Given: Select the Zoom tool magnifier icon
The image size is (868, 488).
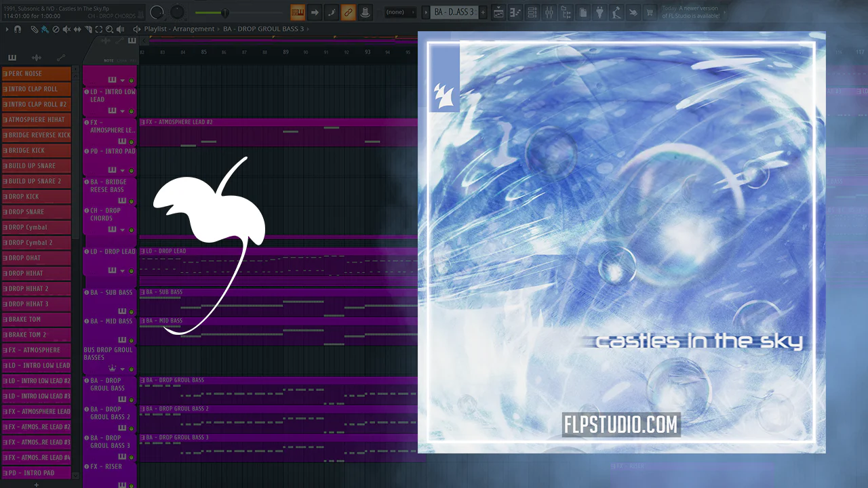Looking at the screenshot, I should coord(110,29).
